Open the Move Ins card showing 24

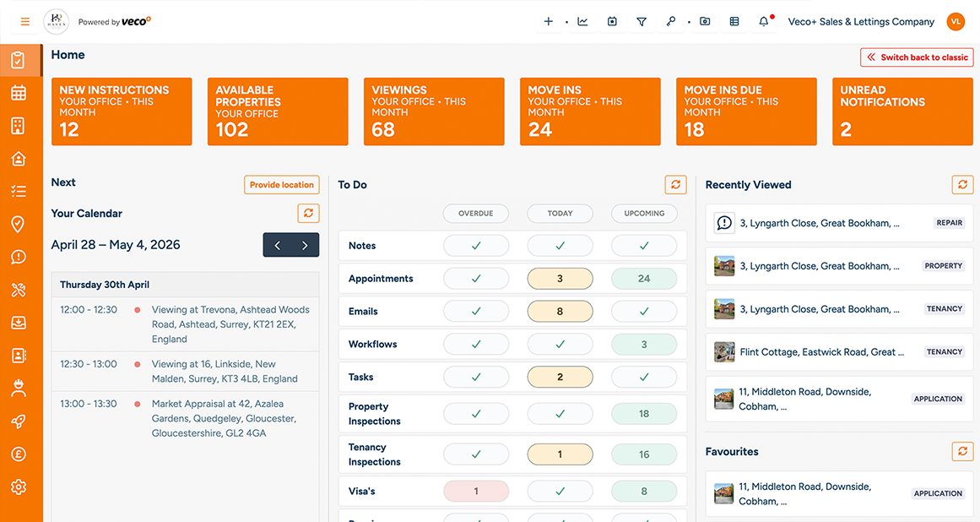[x=591, y=111]
